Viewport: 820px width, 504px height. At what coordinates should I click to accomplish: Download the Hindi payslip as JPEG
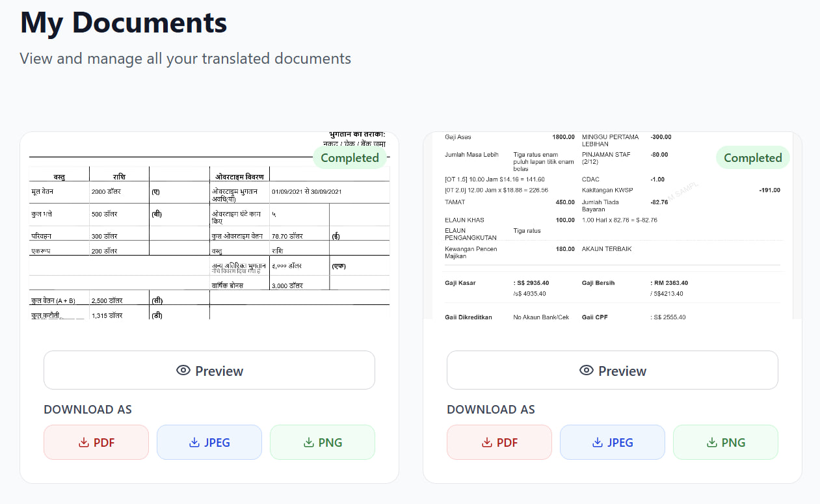pos(209,442)
